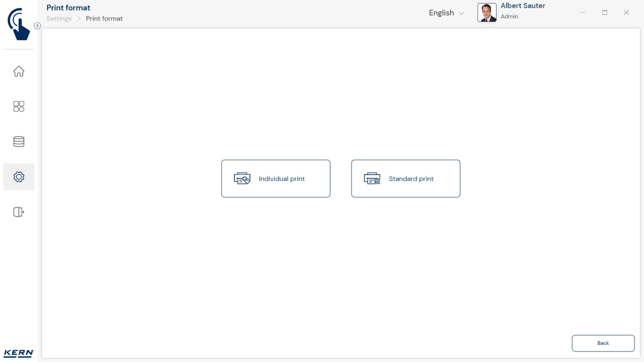Navigate to Settings in the breadcrumb
The width and height of the screenshot is (644, 362).
pyautogui.click(x=59, y=19)
